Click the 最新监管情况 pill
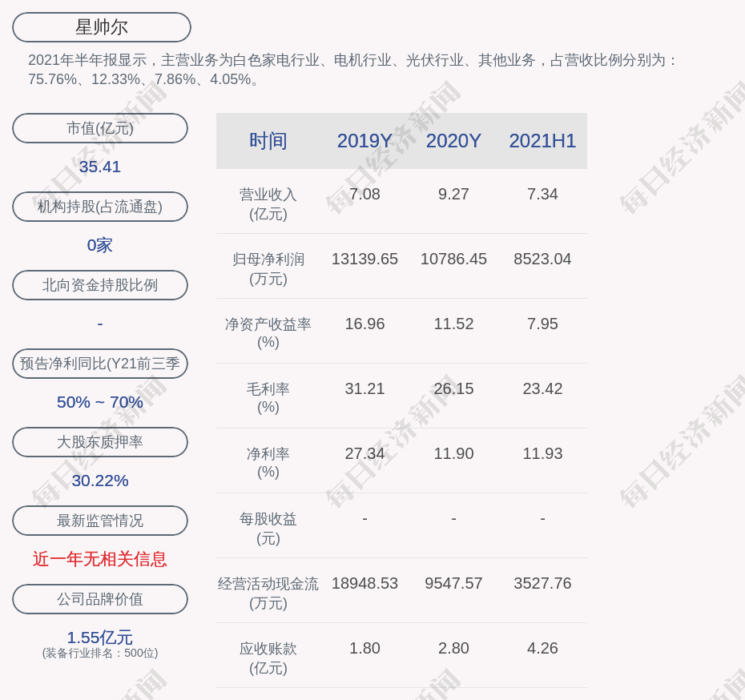This screenshot has width=745, height=700. (x=100, y=521)
